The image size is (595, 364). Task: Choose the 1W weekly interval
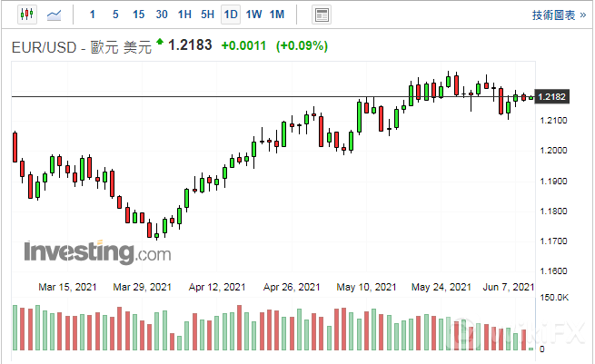click(x=254, y=15)
